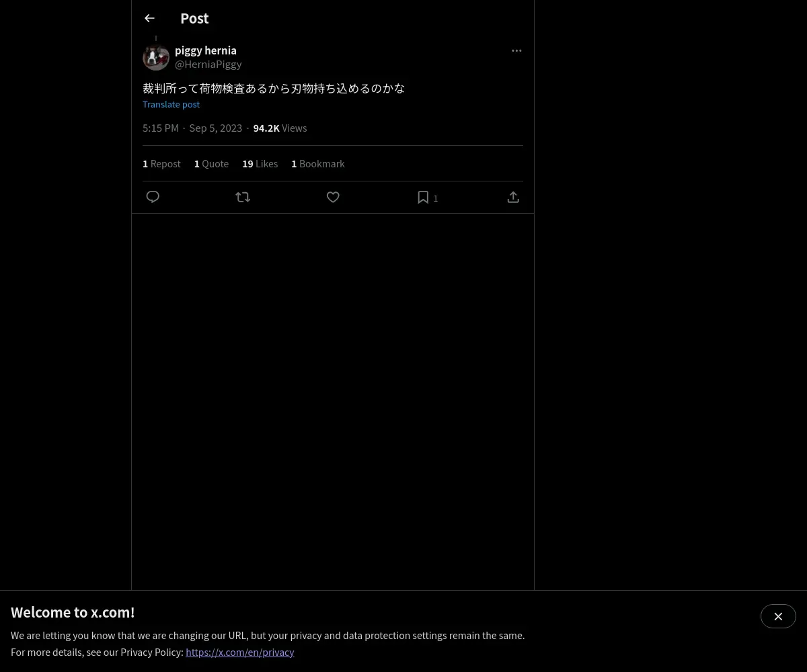Like the post with the heart icon
Screen dimensions: 807x672
tap(333, 197)
